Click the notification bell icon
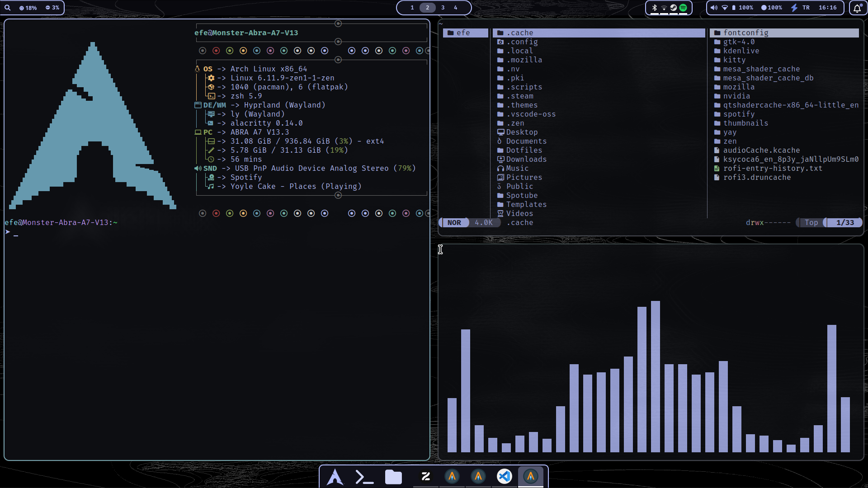Image resolution: width=868 pixels, height=488 pixels. click(x=858, y=8)
